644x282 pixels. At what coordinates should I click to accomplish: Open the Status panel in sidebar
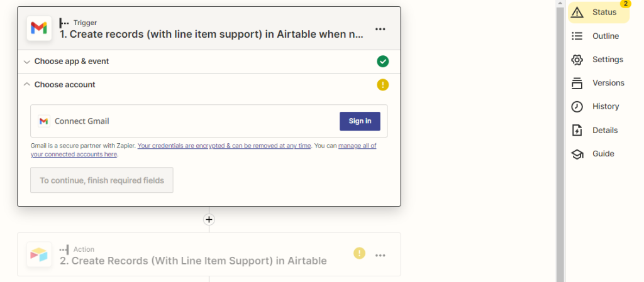[599, 13]
